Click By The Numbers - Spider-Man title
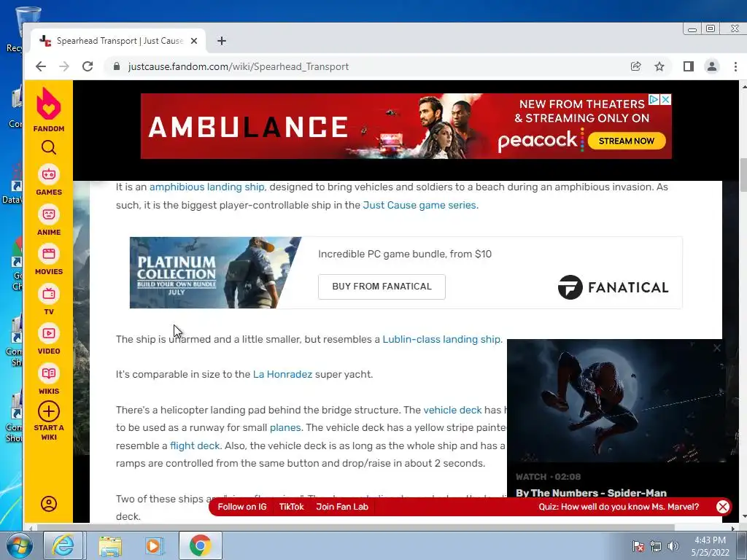This screenshot has width=747, height=560. pyautogui.click(x=591, y=493)
